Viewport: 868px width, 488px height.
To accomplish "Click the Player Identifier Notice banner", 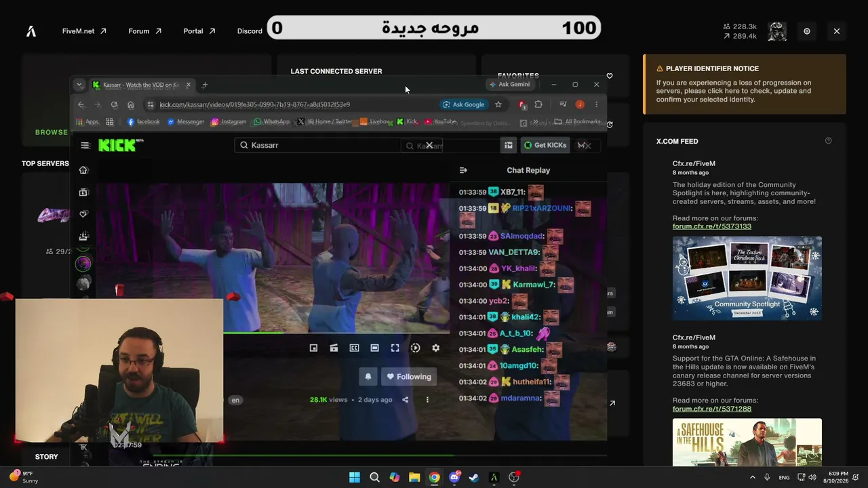I will [x=745, y=84].
